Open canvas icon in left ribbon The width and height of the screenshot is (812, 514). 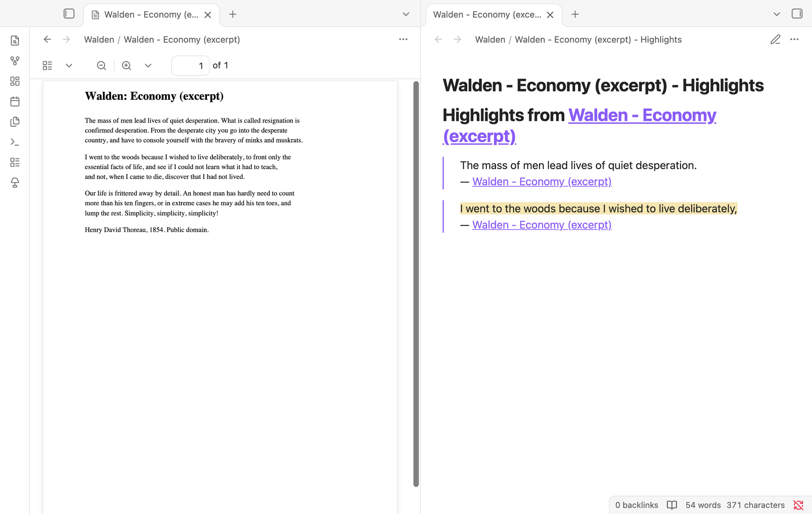coord(15,81)
